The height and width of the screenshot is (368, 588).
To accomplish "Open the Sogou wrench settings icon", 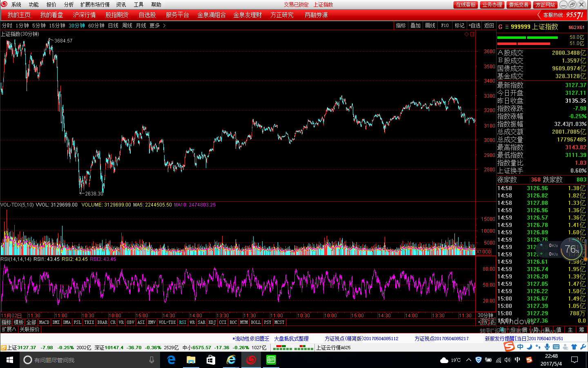I will point(583,347).
